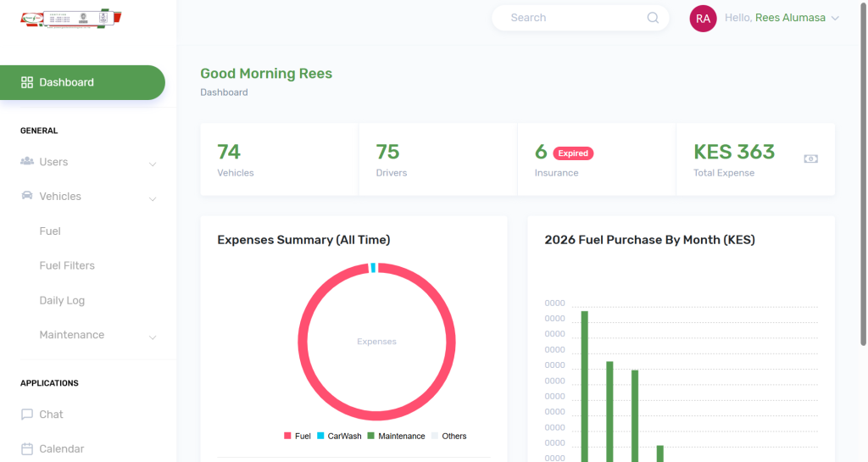The width and height of the screenshot is (868, 462).
Task: Click the RA user avatar
Action: 703,18
